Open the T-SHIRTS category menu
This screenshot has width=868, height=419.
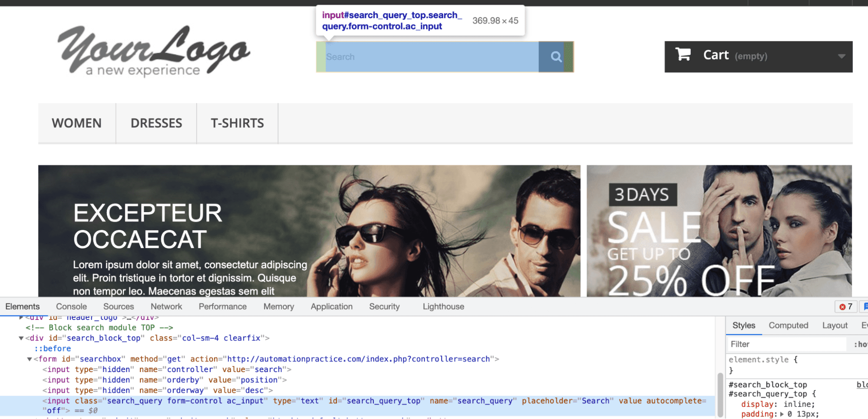237,123
